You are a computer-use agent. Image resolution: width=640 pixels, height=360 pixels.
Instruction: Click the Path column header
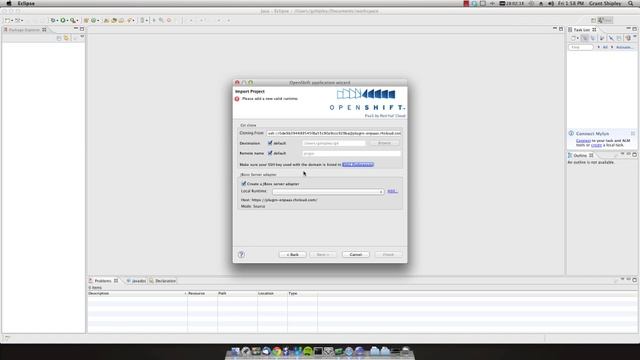[237, 293]
